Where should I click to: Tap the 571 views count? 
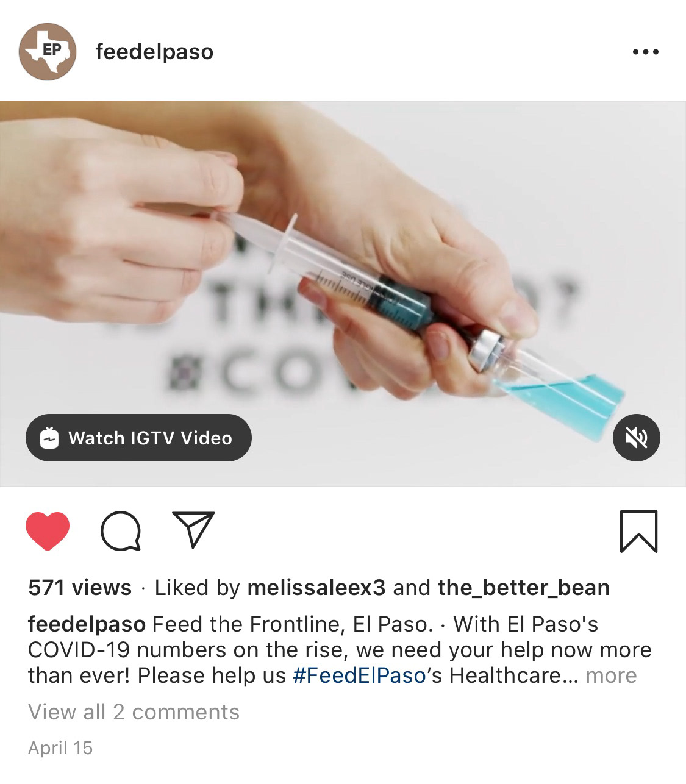click(x=80, y=588)
